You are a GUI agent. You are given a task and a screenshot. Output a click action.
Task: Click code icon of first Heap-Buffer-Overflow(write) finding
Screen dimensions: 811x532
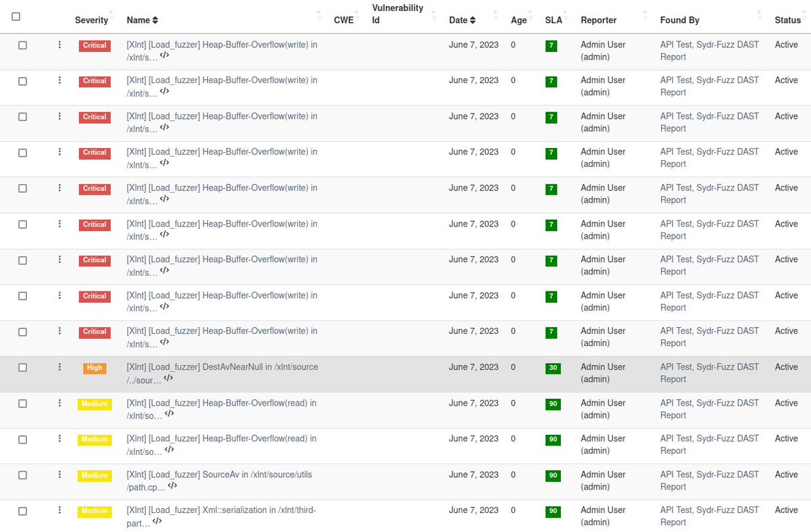(164, 55)
